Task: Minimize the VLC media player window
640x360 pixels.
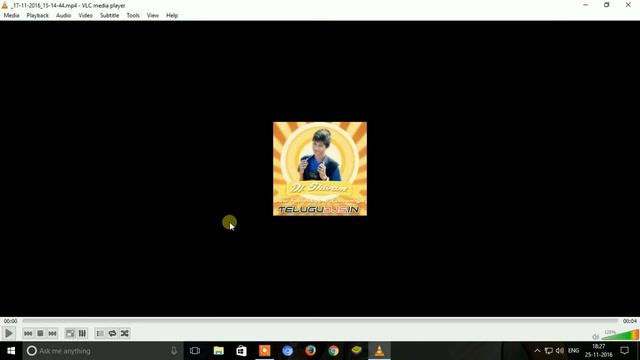Action: 586,5
